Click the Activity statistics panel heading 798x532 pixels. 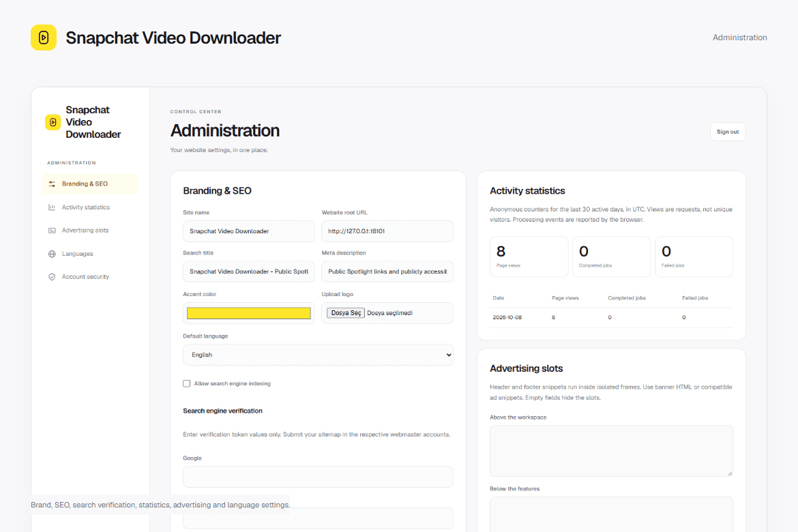(x=527, y=191)
